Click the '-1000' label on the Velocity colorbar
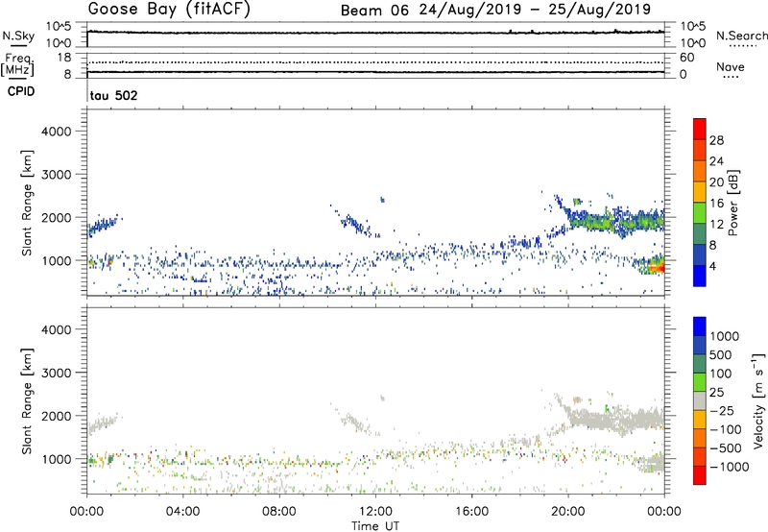Screen dimensions: 768x532 729,467
